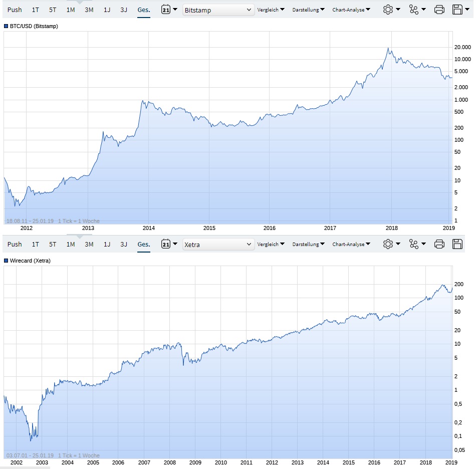The width and height of the screenshot is (476, 469).
Task: Select Push timeframe in BTC/USD toolbar
Action: point(15,10)
